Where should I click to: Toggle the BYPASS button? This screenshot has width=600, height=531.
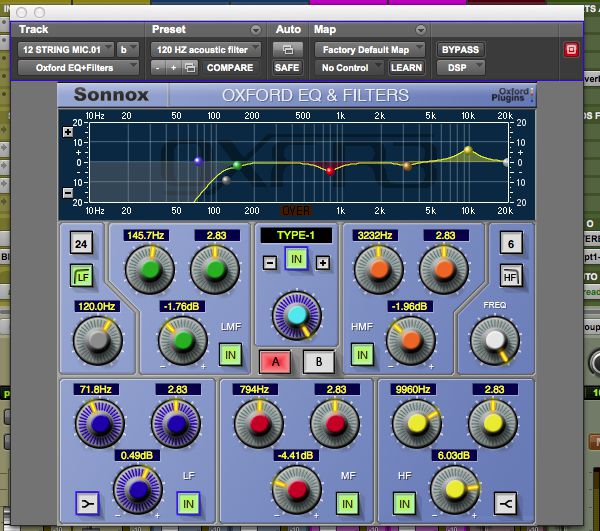[460, 50]
